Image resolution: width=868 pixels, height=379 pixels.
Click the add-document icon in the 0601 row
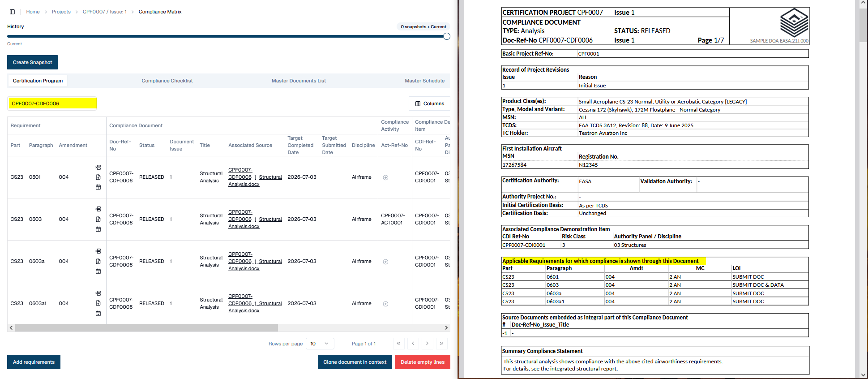98,177
